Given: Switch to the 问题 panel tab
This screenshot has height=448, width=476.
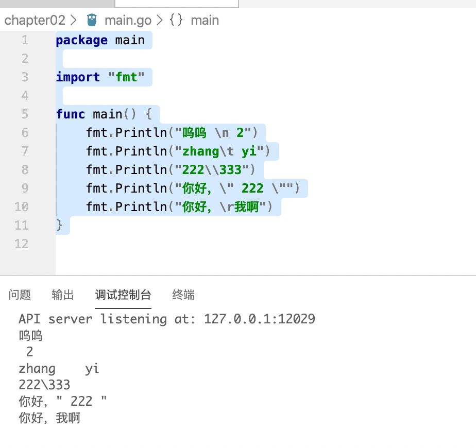Looking at the screenshot, I should tap(20, 295).
